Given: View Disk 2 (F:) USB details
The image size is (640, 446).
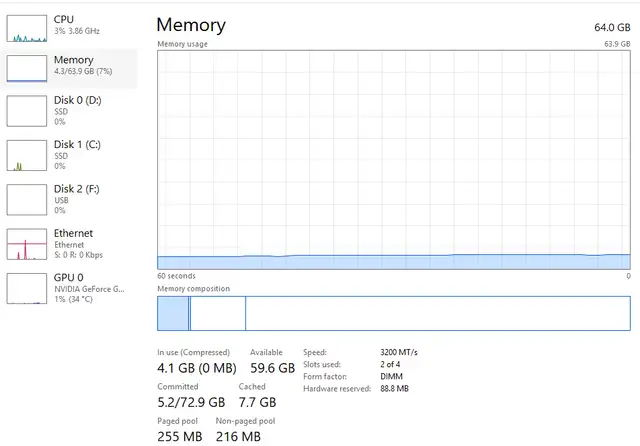Looking at the screenshot, I should point(71,200).
